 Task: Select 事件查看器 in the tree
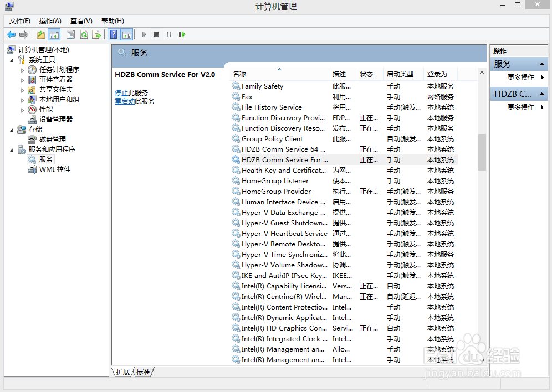point(56,80)
